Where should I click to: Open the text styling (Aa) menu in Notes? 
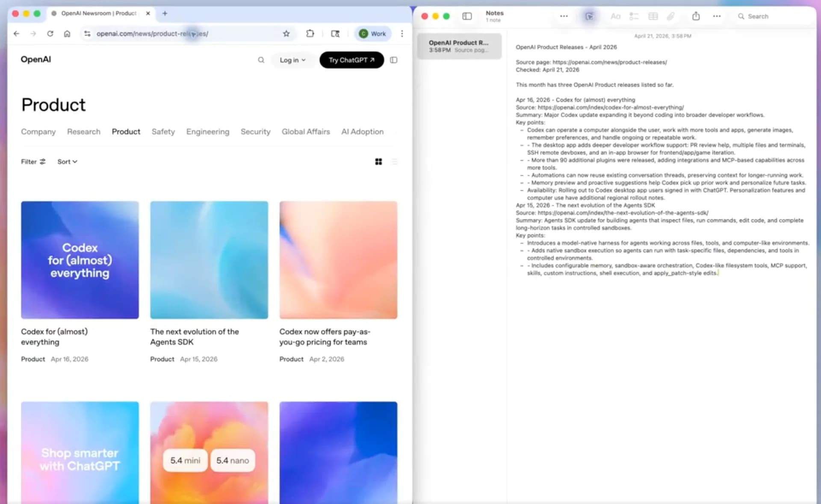pyautogui.click(x=616, y=16)
